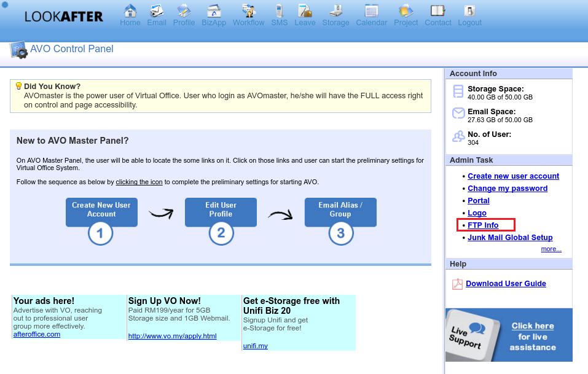Open the Storage drive icon

pyautogui.click(x=335, y=11)
